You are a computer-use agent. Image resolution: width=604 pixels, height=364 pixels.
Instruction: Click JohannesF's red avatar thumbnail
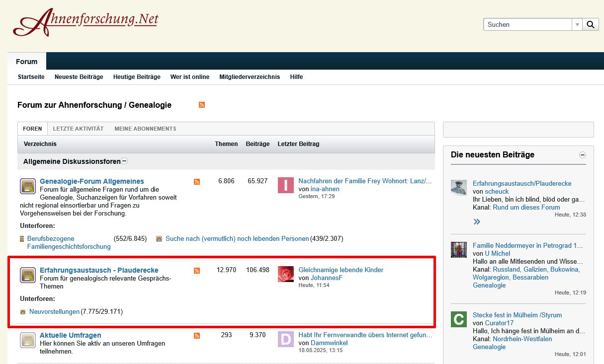[286, 274]
